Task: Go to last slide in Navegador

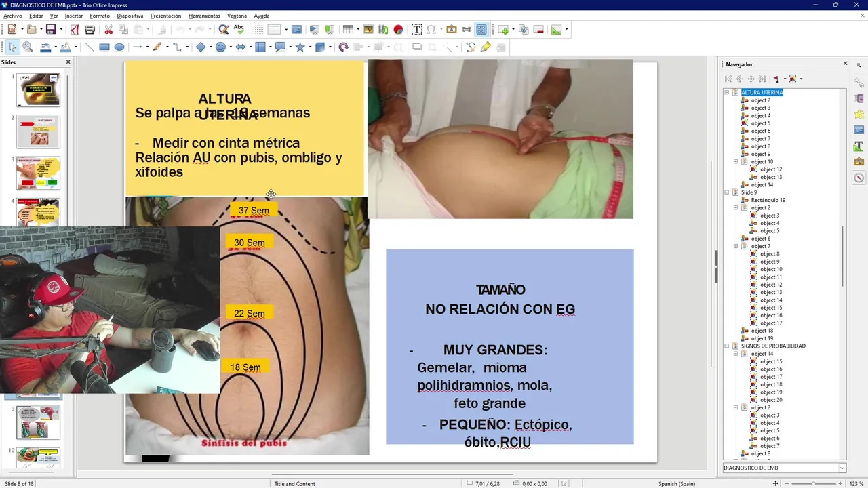Action: [x=762, y=79]
